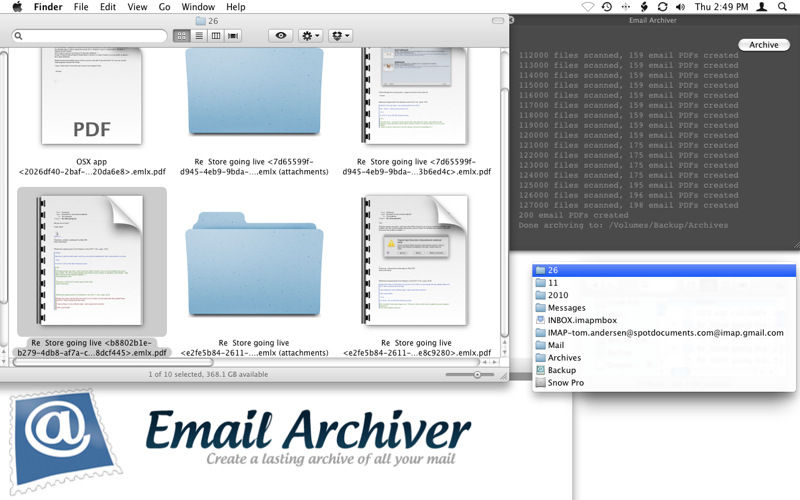The width and height of the screenshot is (800, 500).
Task: Switch Finder to icon view
Action: pyautogui.click(x=182, y=36)
